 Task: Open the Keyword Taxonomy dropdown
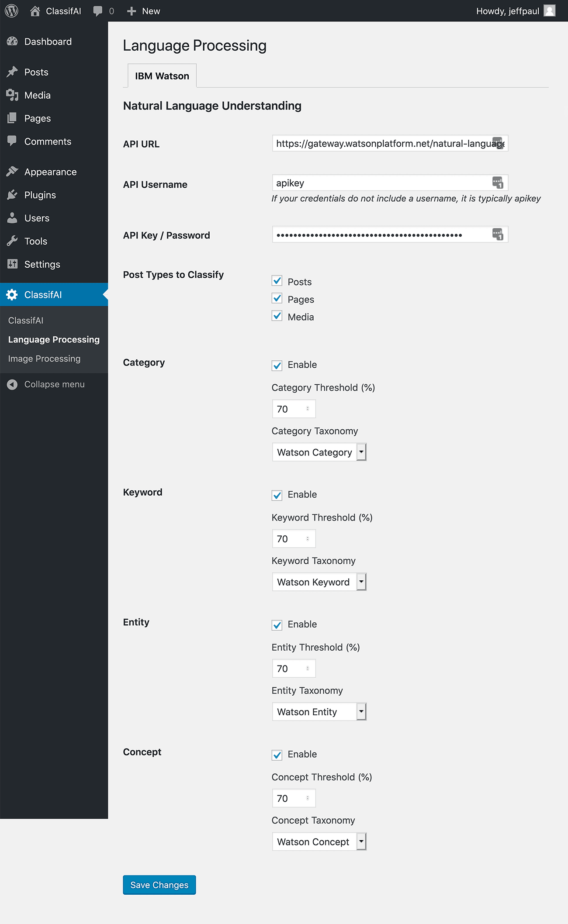point(319,582)
